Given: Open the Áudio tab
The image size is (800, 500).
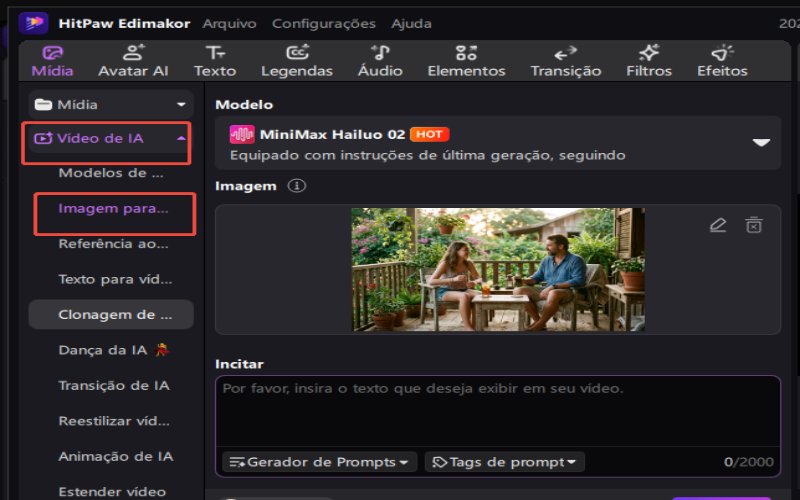Looking at the screenshot, I should [x=380, y=61].
